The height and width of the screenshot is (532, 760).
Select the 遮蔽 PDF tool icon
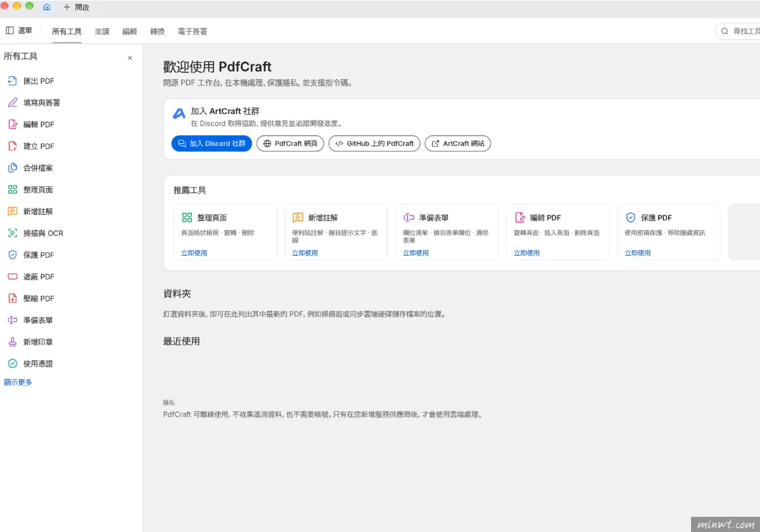coord(12,277)
